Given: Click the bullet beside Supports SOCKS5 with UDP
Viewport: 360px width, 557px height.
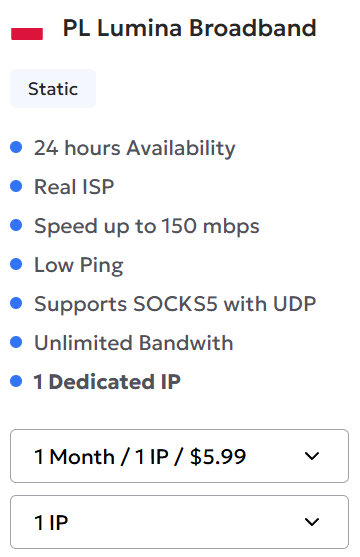Looking at the screenshot, I should point(16,303).
